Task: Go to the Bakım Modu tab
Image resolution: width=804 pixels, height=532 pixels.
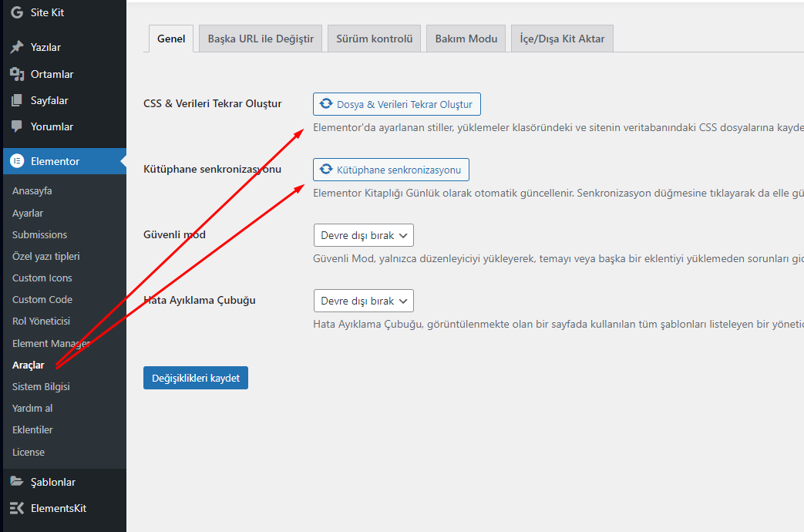Action: click(x=466, y=39)
